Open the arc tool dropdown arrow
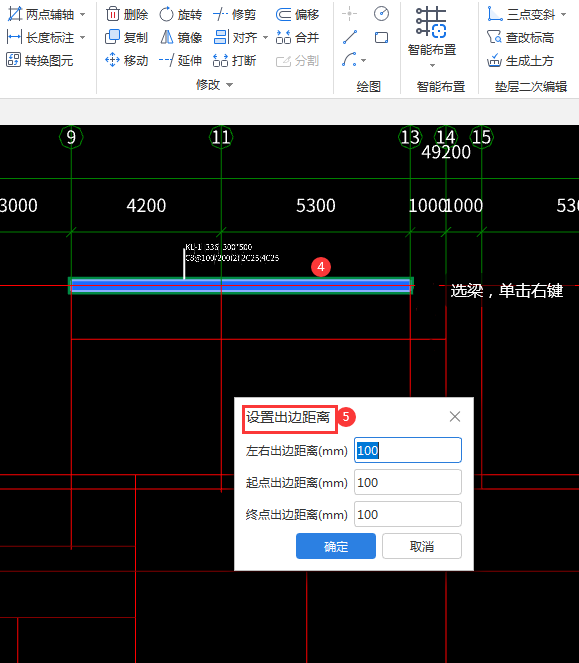 (x=363, y=60)
